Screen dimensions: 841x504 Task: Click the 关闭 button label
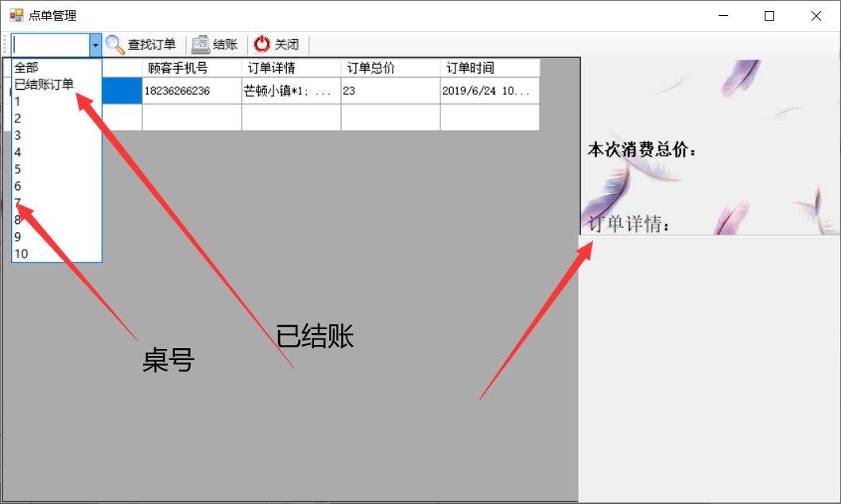pyautogui.click(x=287, y=45)
